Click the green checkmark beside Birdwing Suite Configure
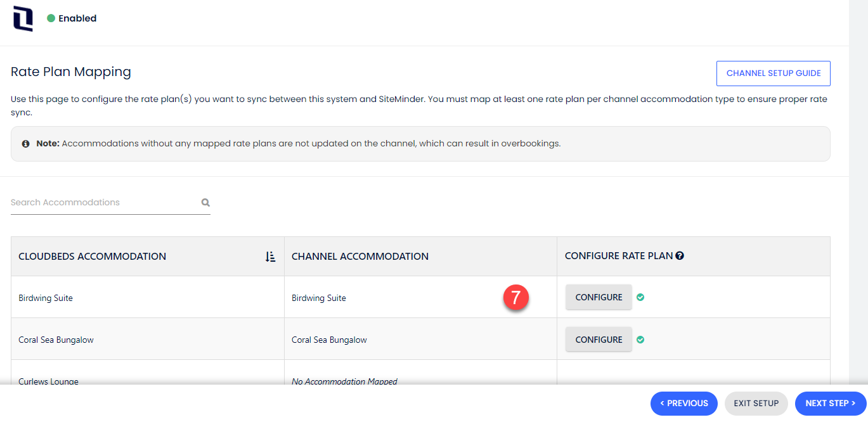 click(640, 297)
